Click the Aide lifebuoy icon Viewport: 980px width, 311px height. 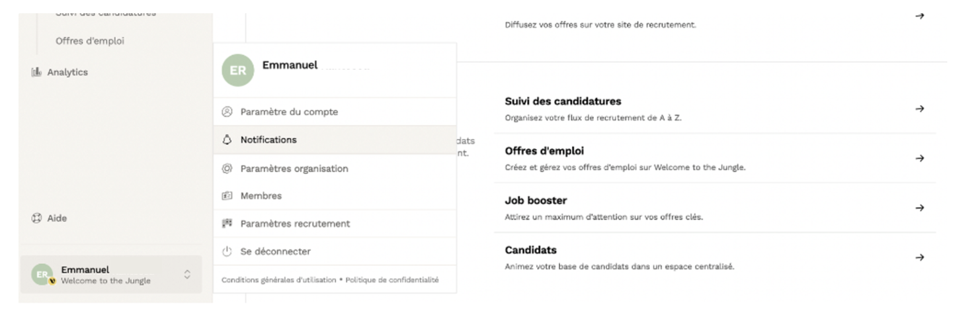tap(36, 218)
